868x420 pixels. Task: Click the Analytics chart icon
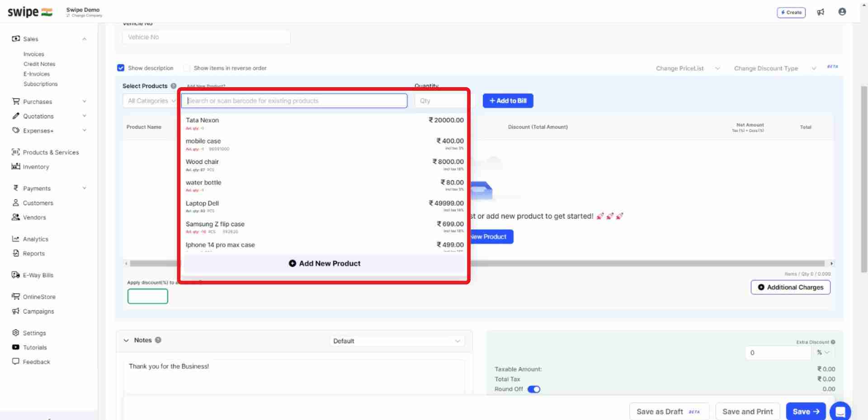[x=16, y=239]
